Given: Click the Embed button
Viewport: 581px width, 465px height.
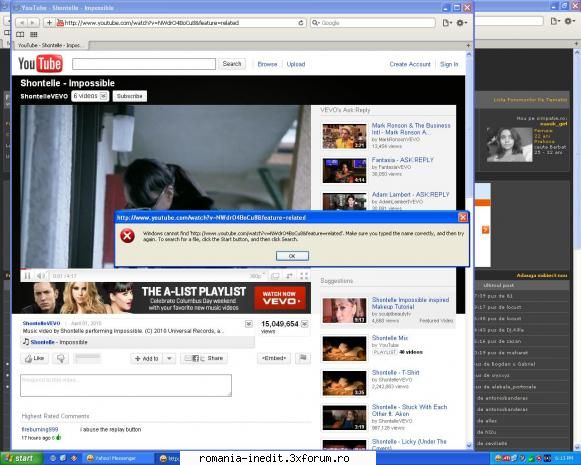Looking at the screenshot, I should (274, 358).
